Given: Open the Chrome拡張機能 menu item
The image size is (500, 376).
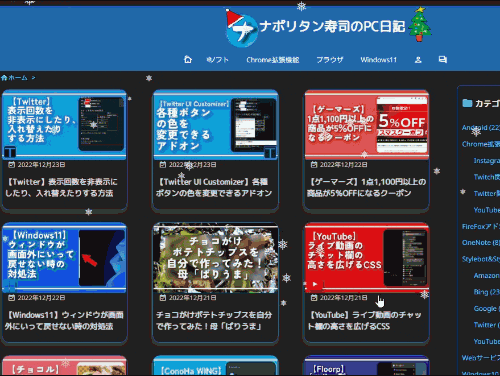Looking at the screenshot, I should (273, 60).
